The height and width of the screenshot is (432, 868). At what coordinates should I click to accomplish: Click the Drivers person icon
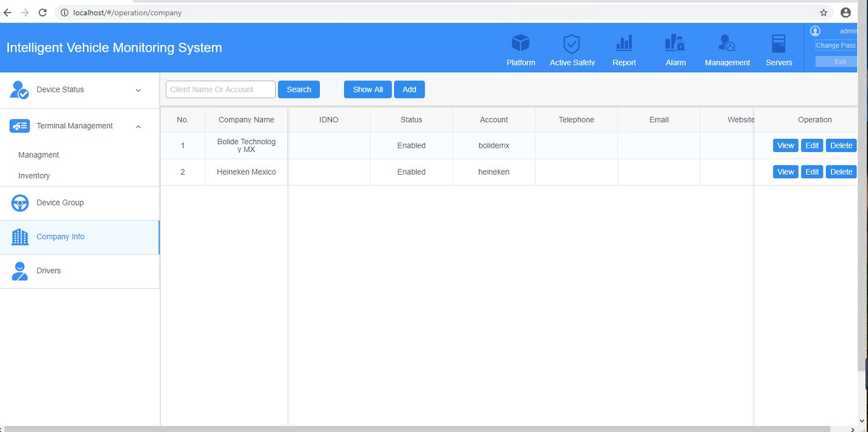pyautogui.click(x=20, y=271)
